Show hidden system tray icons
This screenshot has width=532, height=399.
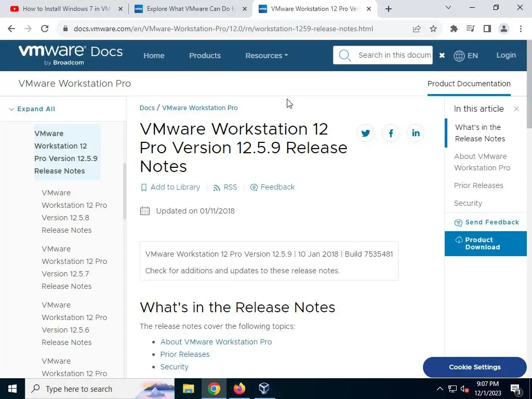(x=440, y=389)
